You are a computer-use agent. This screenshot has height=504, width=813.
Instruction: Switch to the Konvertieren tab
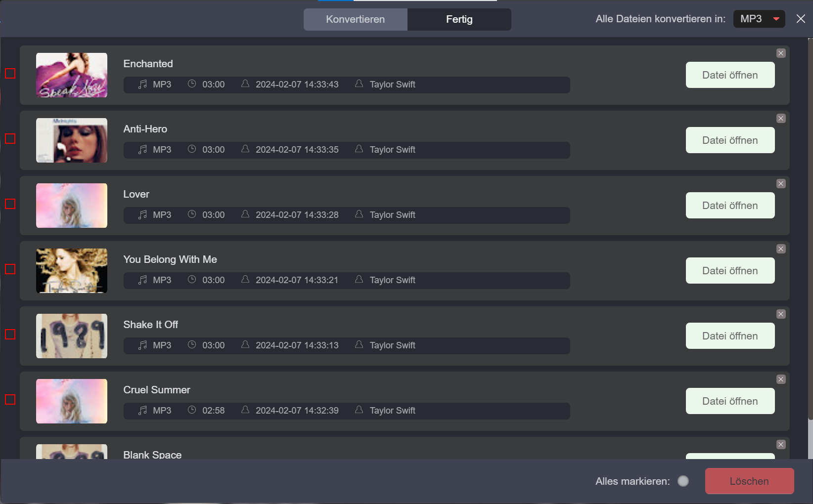[355, 19]
